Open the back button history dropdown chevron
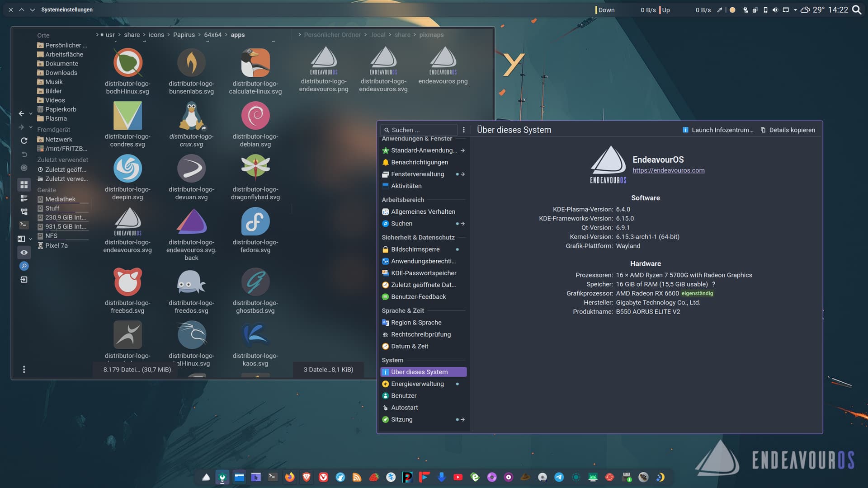The image size is (868, 488). (x=31, y=114)
